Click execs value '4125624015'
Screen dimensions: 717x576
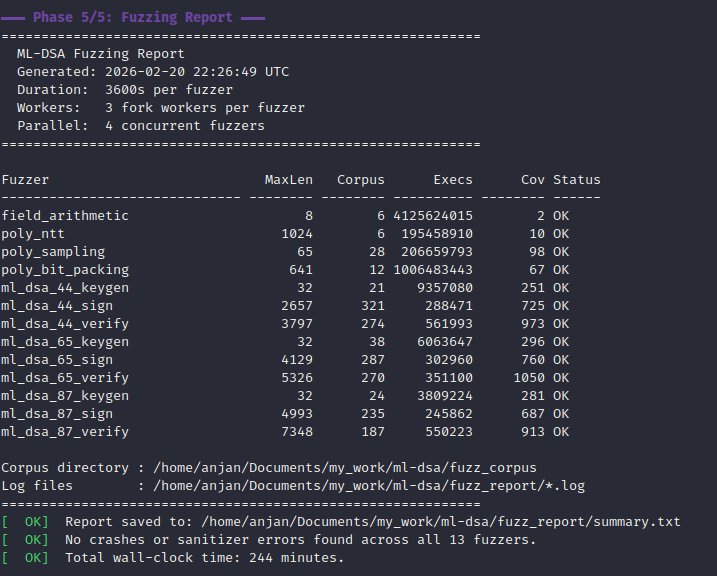[x=433, y=216]
